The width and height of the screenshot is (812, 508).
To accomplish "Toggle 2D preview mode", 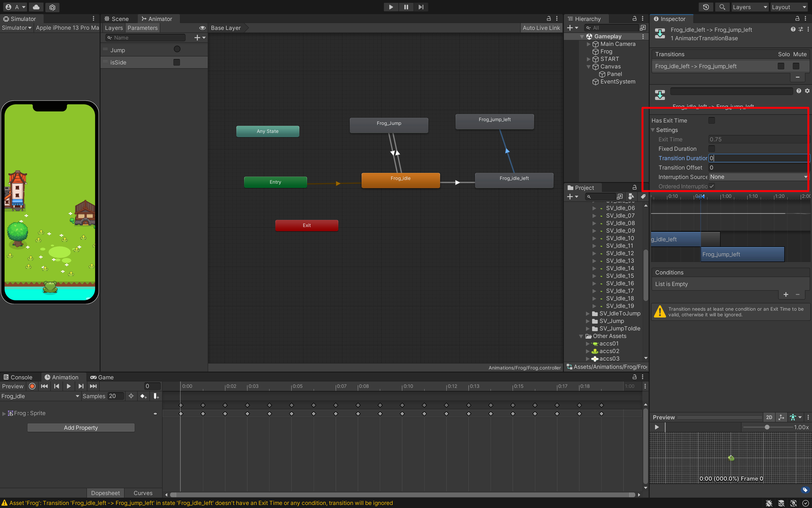I will [x=769, y=417].
